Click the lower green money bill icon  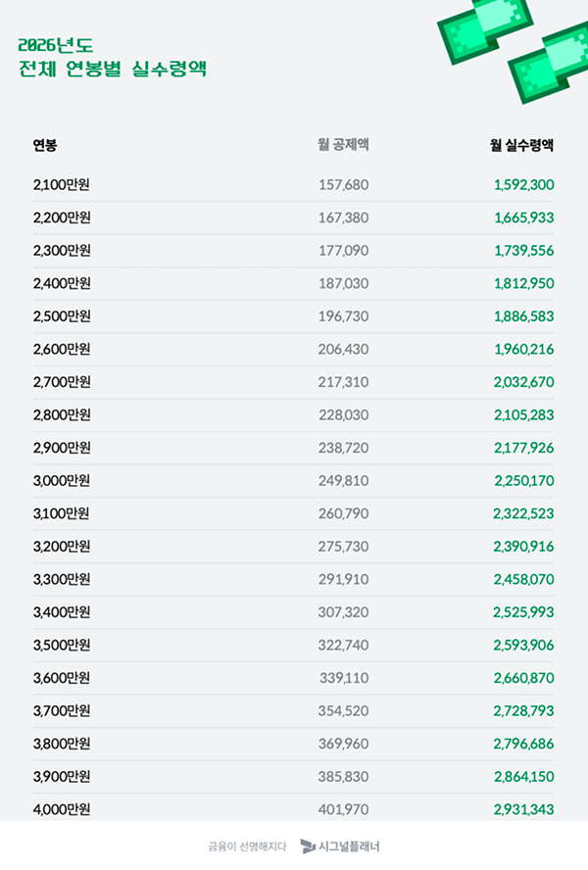click(549, 65)
